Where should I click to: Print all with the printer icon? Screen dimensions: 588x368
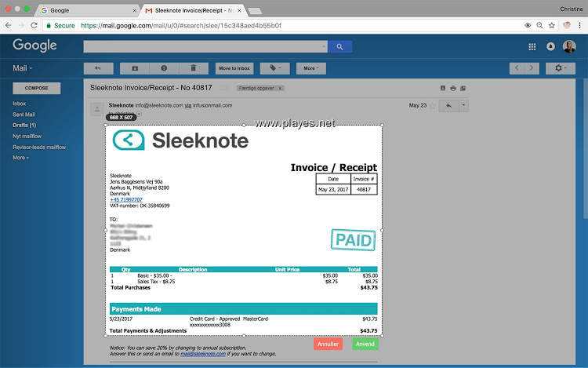click(453, 88)
